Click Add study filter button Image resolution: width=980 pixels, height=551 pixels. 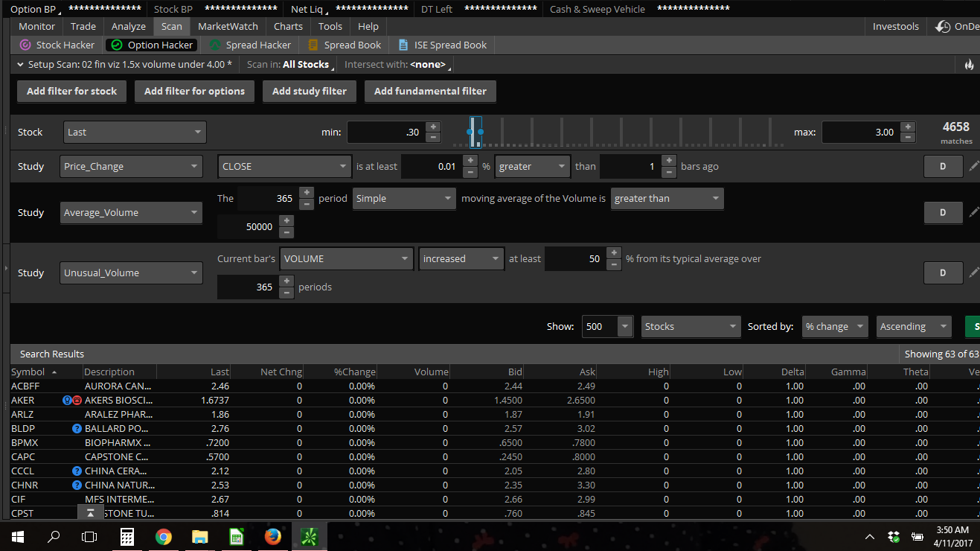(309, 91)
